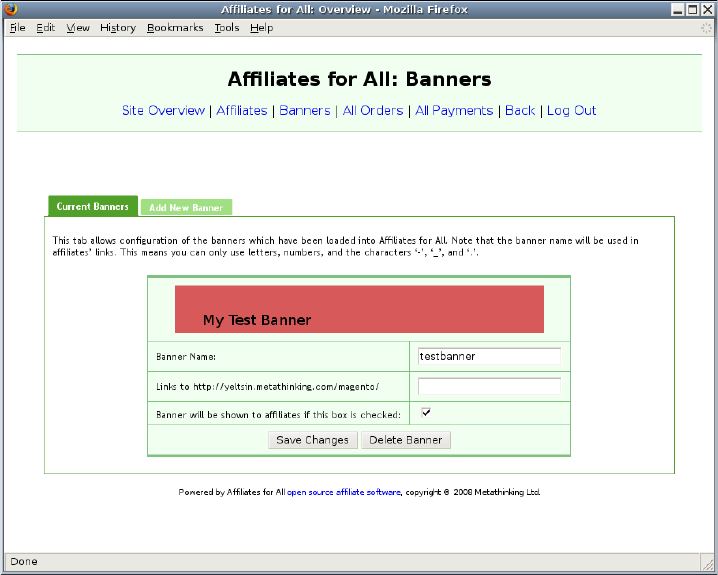
Task: Open the Banners navigation link
Action: (x=305, y=110)
